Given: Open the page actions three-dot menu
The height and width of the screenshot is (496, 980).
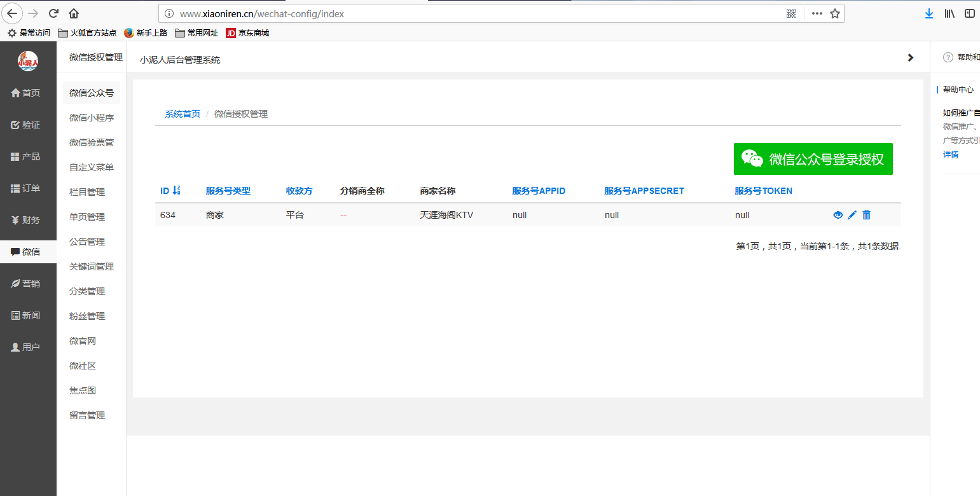Looking at the screenshot, I should 817,13.
